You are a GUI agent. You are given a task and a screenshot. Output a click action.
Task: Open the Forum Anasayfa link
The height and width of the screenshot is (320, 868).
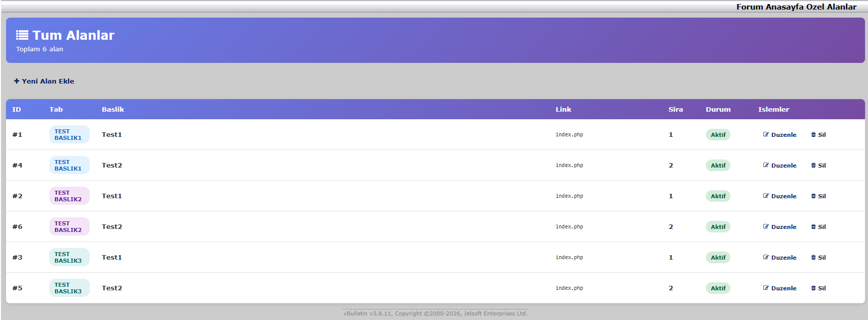coord(771,7)
